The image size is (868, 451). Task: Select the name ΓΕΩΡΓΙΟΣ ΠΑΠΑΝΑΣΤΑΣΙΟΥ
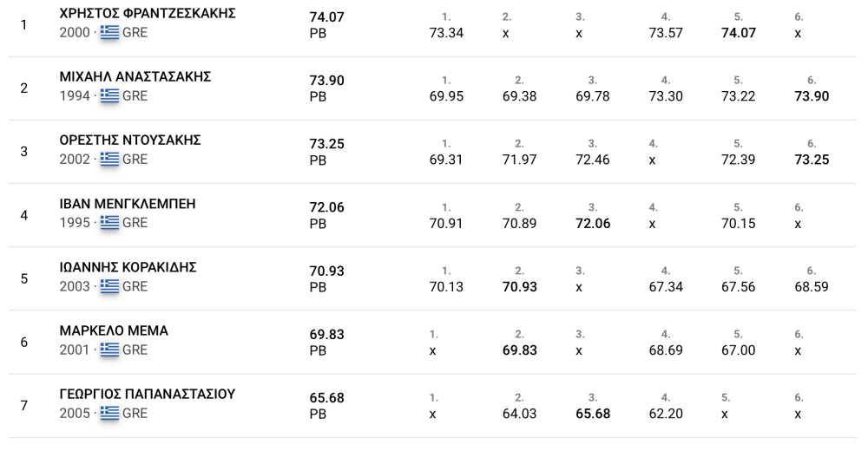click(147, 395)
